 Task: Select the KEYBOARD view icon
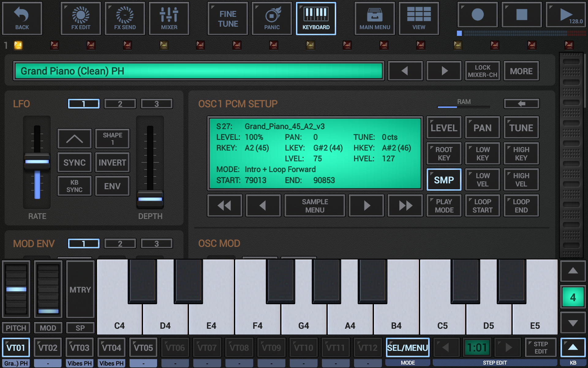316,18
